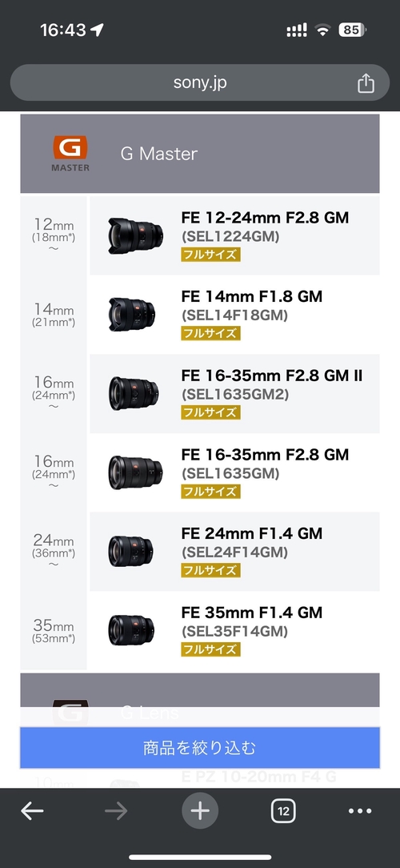Image resolution: width=400 pixels, height=868 pixels.
Task: Go back with the left arrow
Action: click(x=33, y=811)
